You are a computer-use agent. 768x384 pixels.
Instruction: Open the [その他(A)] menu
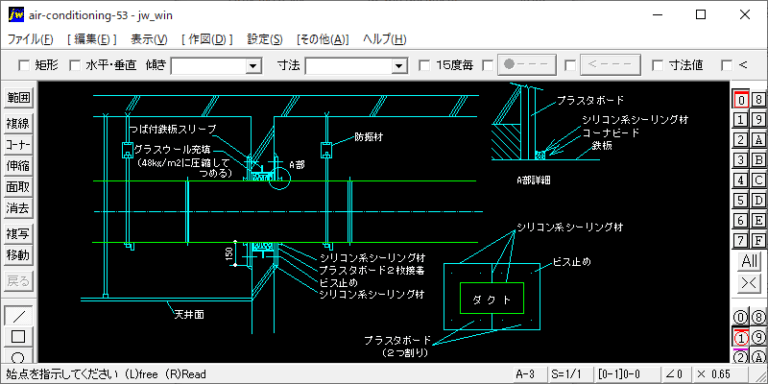click(323, 39)
